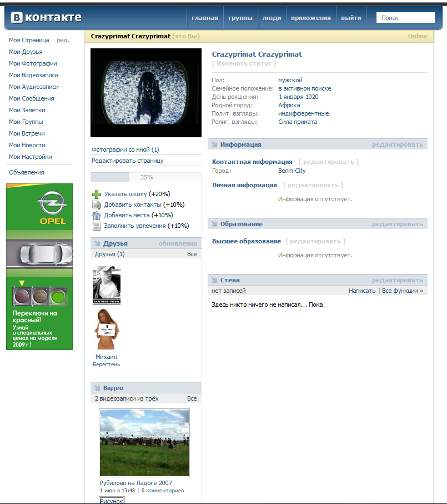Open the люди top menu item

[x=272, y=18]
